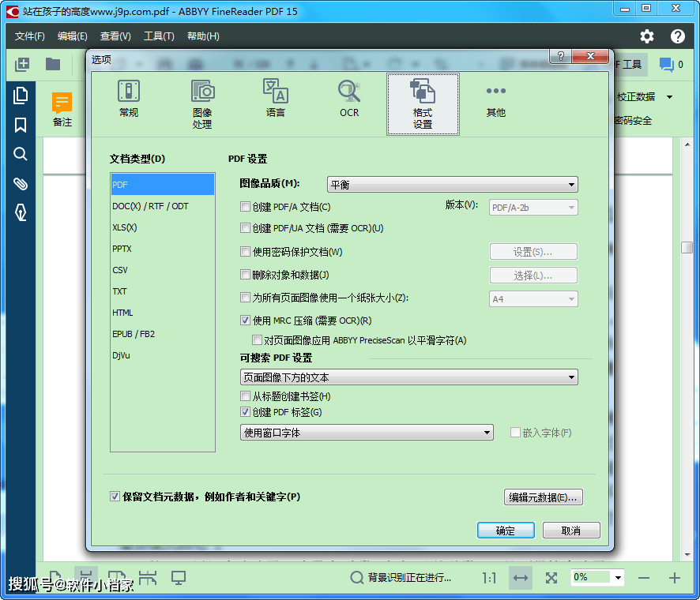
Task: Click the 选择(L)... button
Action: click(x=533, y=276)
